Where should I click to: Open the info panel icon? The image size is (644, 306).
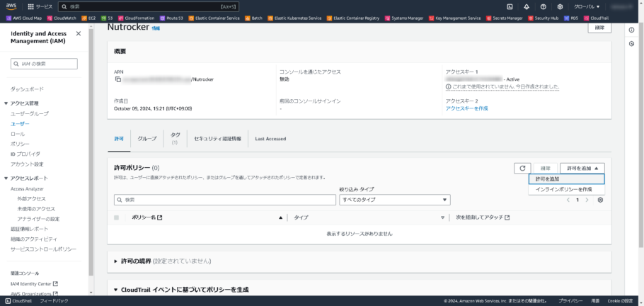632,30
